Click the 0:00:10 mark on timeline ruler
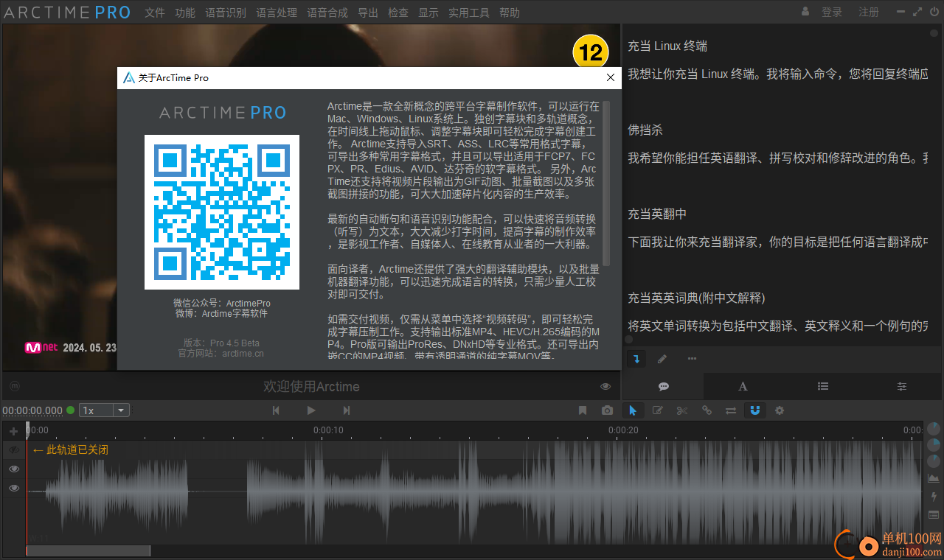944x560 pixels. (x=328, y=430)
